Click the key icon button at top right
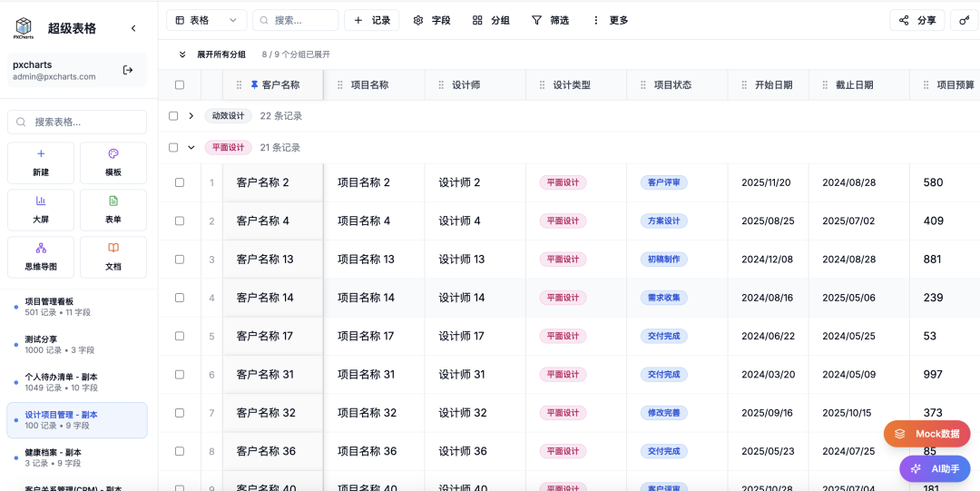The width and height of the screenshot is (980, 491). coord(965,20)
